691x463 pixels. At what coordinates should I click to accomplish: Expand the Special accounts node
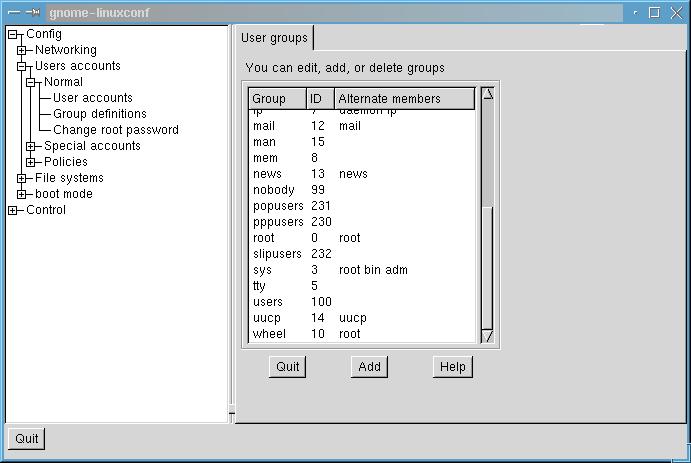[30, 146]
